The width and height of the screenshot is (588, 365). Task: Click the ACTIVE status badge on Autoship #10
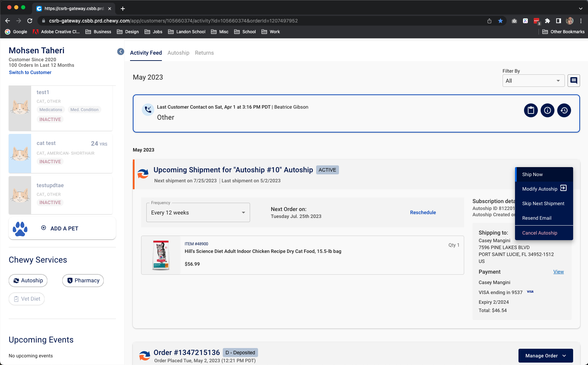[x=327, y=170]
